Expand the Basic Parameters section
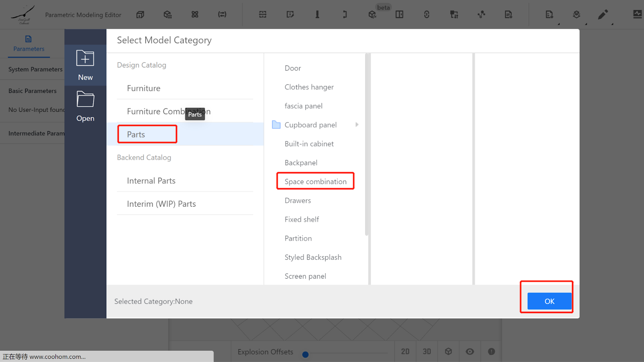The image size is (644, 362). tap(33, 91)
